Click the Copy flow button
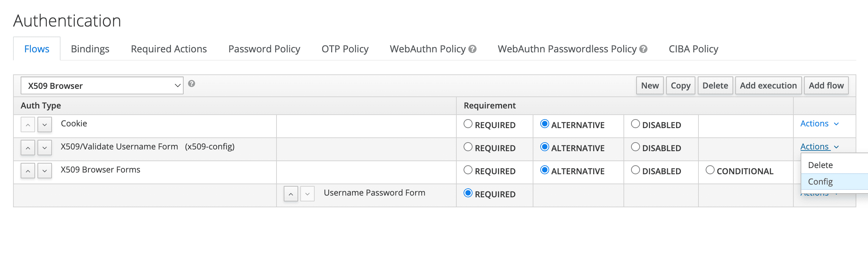 point(681,86)
